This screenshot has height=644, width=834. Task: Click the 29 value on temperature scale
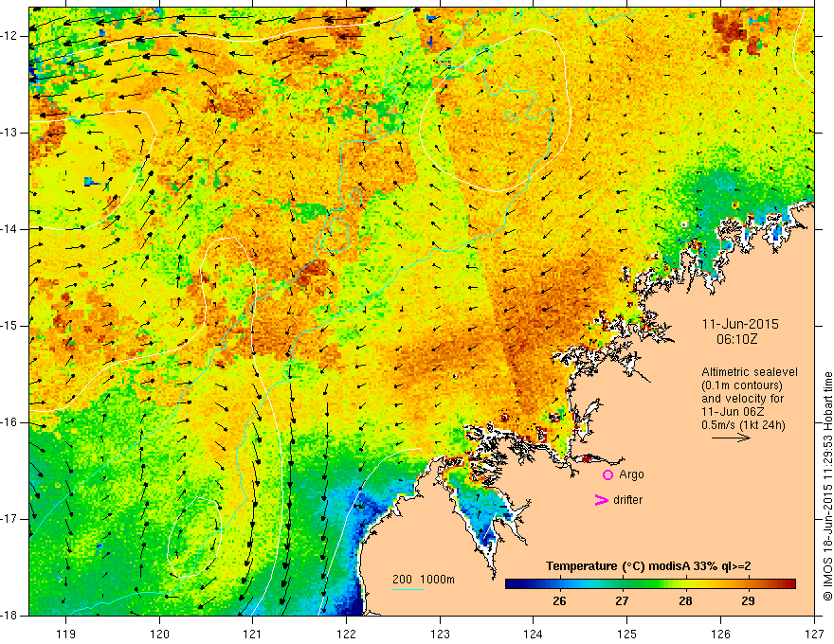pyautogui.click(x=748, y=601)
